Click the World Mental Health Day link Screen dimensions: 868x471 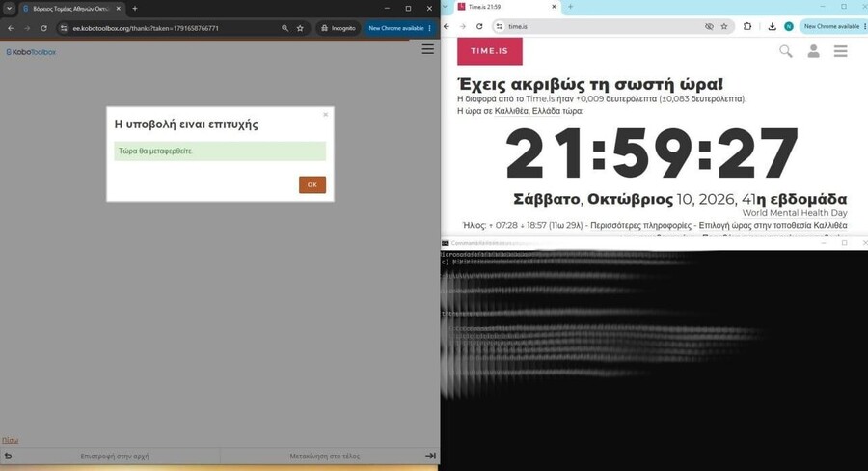coord(795,212)
